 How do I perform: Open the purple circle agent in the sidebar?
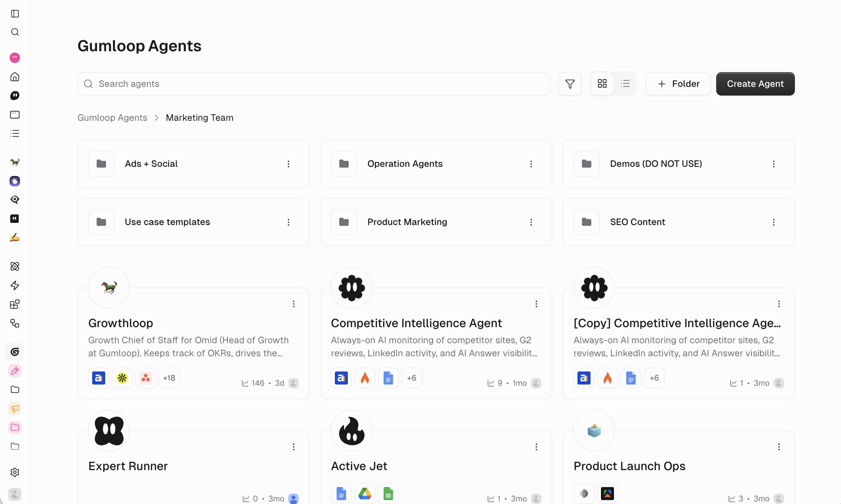tap(15, 181)
